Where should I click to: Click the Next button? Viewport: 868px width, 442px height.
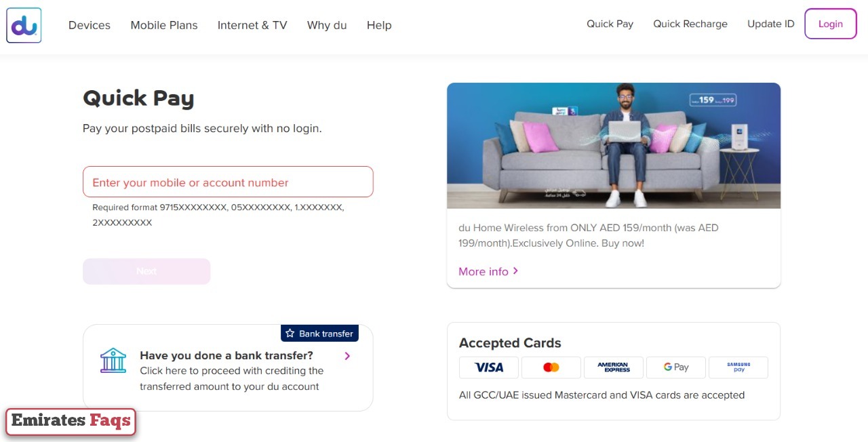[146, 271]
